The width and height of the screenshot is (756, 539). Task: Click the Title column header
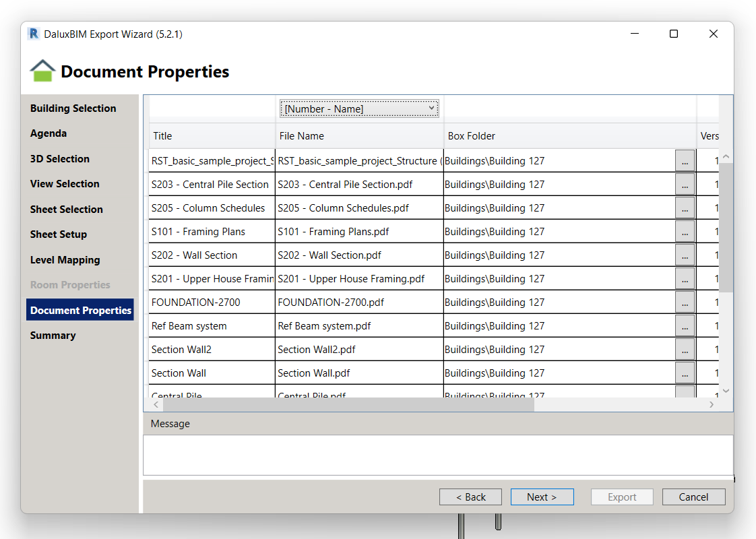pos(212,136)
